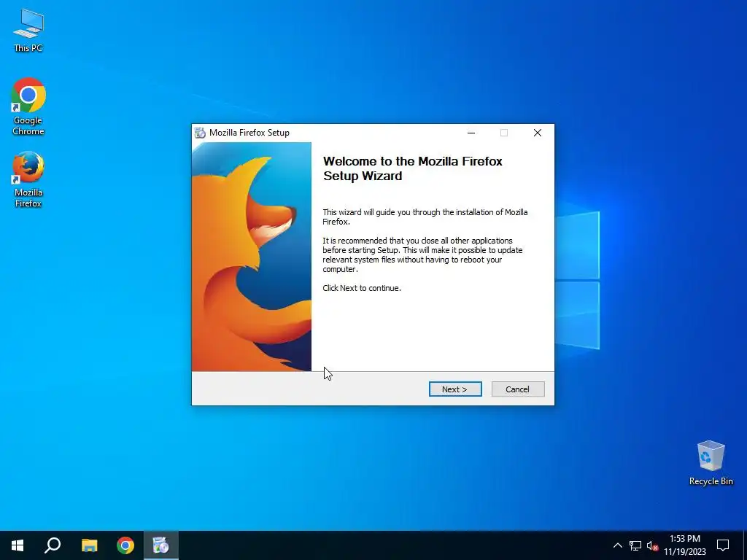Screen dimensions: 747x560
Task: Minimize the Mozilla Firefox Setup window
Action: pyautogui.click(x=471, y=133)
